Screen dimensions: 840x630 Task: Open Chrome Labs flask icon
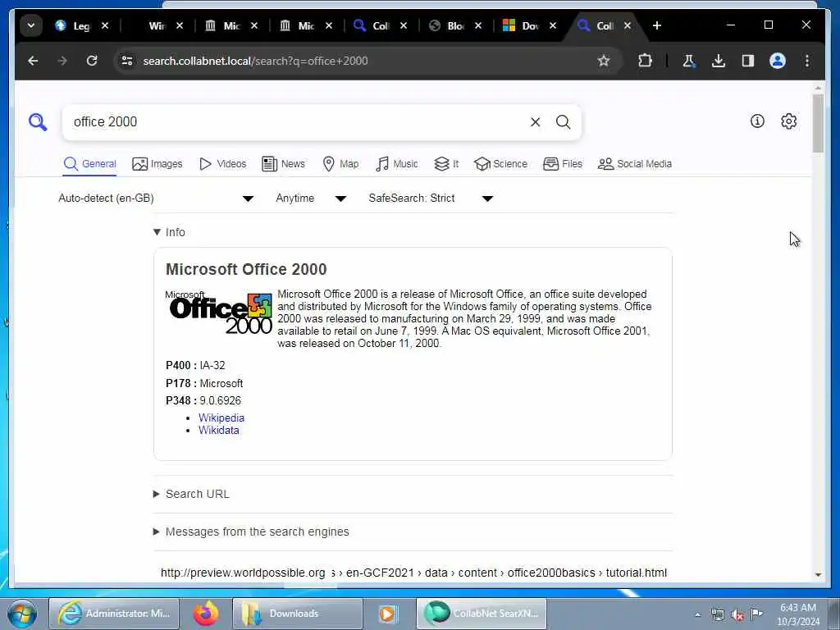pyautogui.click(x=689, y=61)
